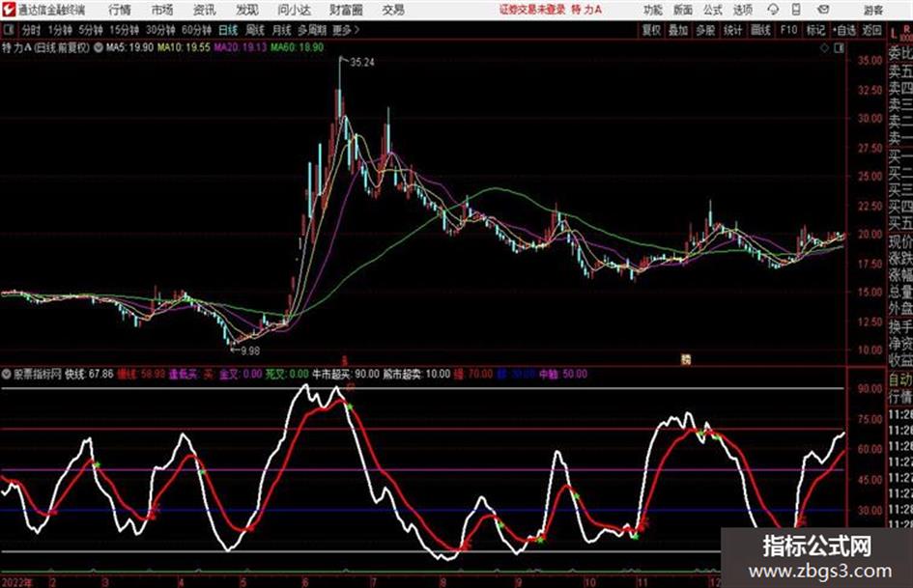Click the MA20: 19.13 label
This screenshot has width=913, height=588.
click(240, 47)
